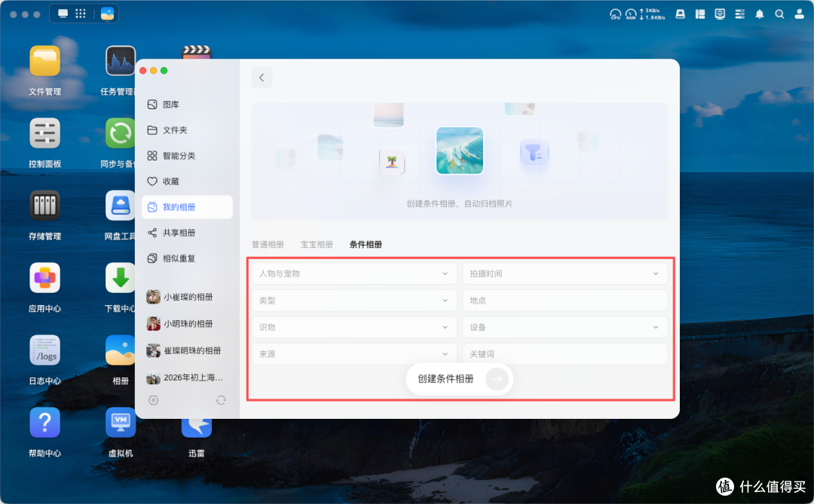This screenshot has height=504, width=814.
Task: Open 下载中心 desktop icon
Action: pyautogui.click(x=121, y=278)
